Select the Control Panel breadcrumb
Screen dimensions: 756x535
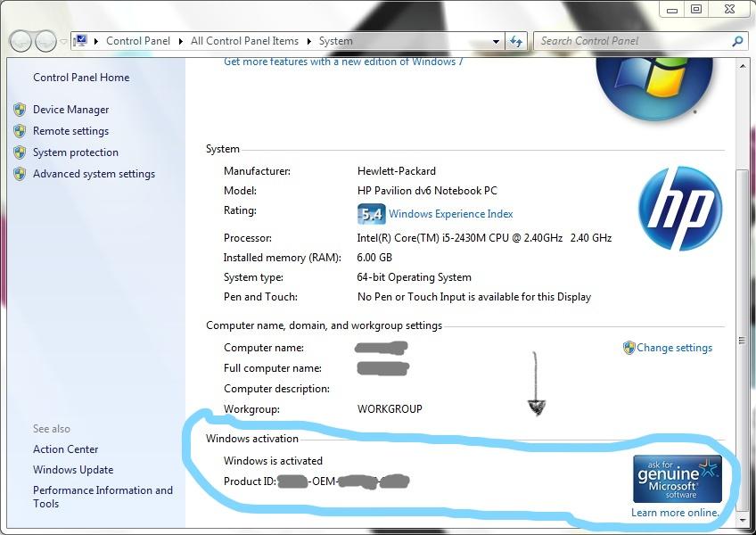pos(138,41)
